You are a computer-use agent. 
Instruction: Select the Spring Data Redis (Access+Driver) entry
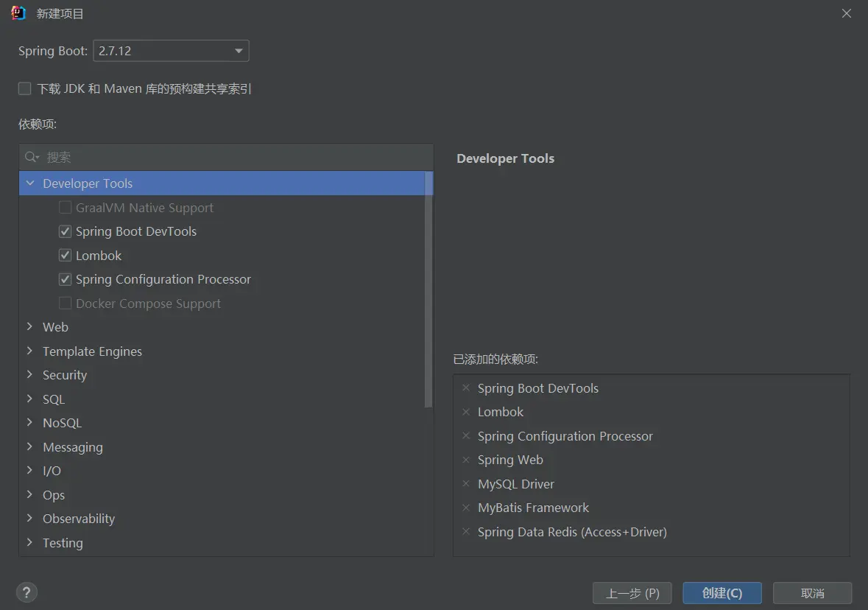(572, 532)
